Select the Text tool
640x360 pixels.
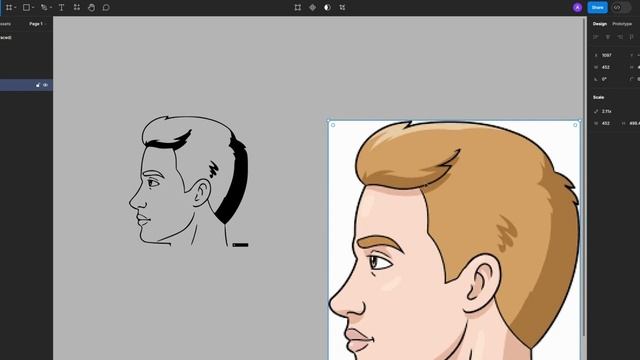[x=61, y=7]
